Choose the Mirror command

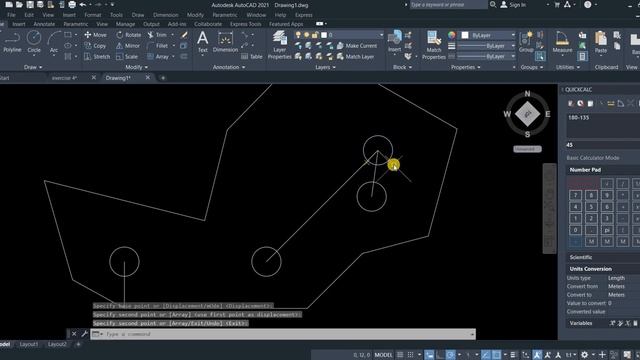click(128, 46)
